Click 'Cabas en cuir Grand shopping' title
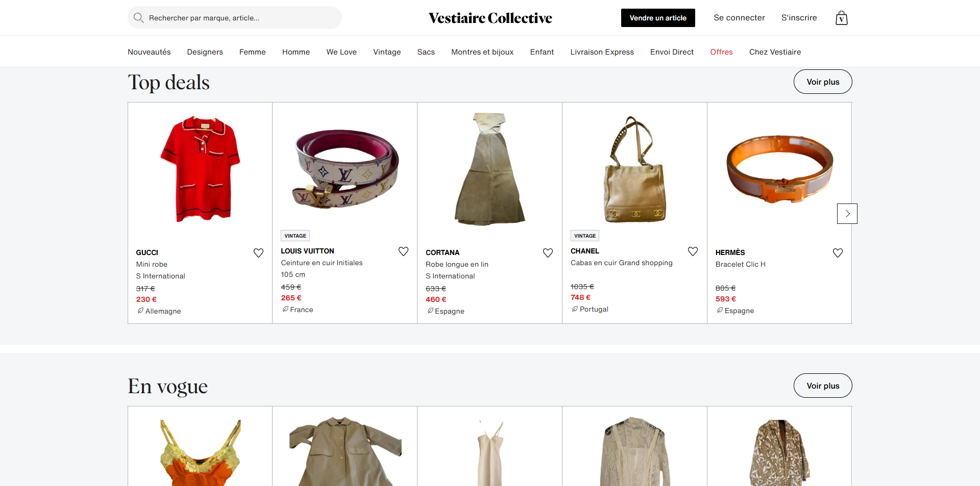The height and width of the screenshot is (486, 980). coord(621,263)
